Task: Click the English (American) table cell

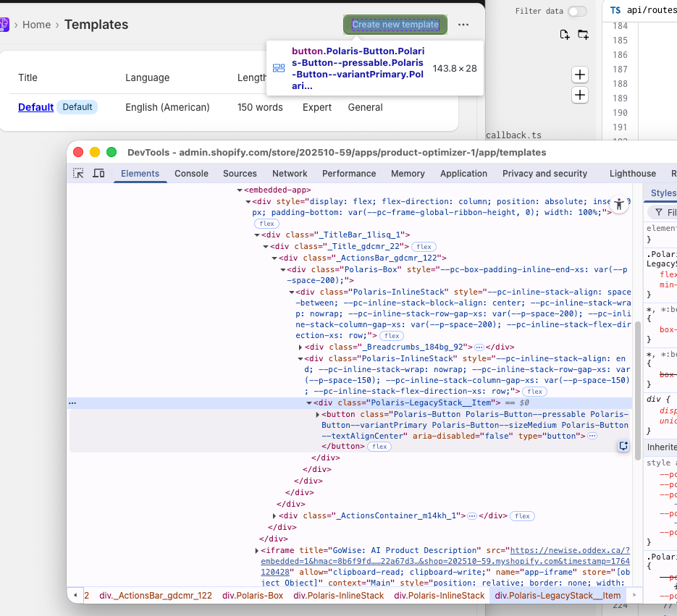Action: tap(167, 107)
